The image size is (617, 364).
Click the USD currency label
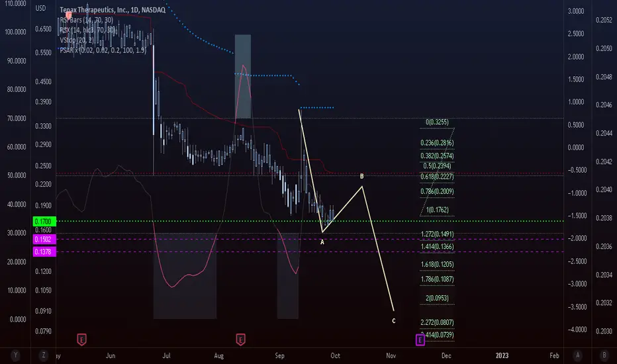coord(40,8)
